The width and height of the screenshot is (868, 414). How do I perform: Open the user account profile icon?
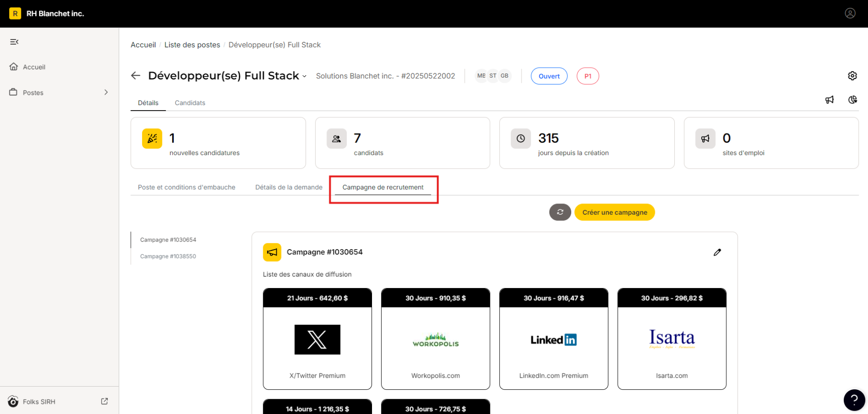point(850,13)
